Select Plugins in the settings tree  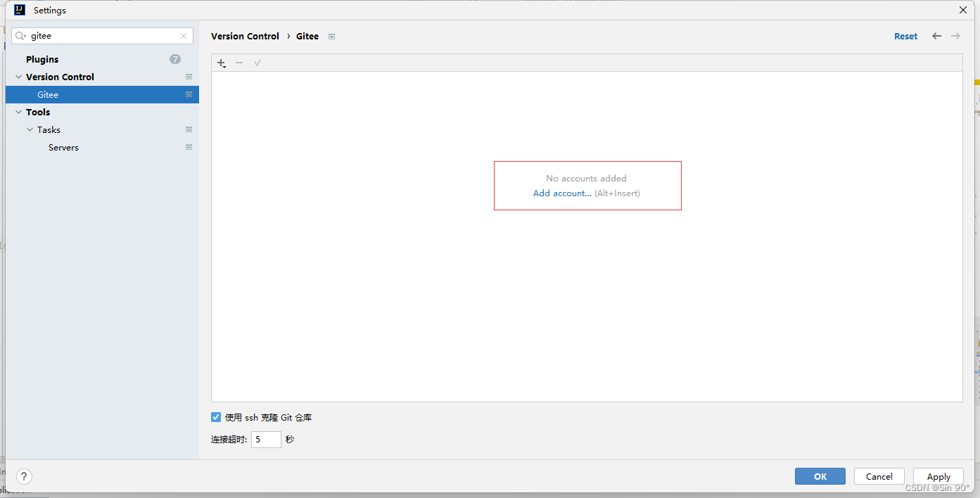(x=42, y=59)
